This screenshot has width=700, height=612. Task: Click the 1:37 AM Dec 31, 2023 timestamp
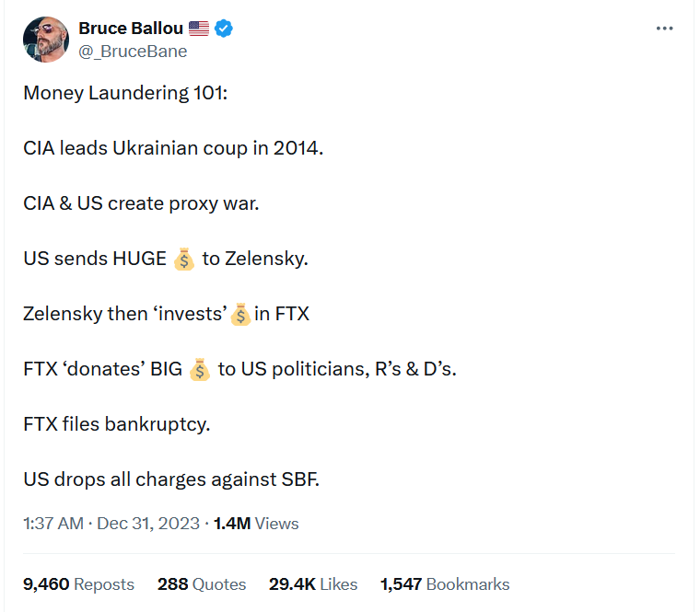pyautogui.click(x=111, y=524)
